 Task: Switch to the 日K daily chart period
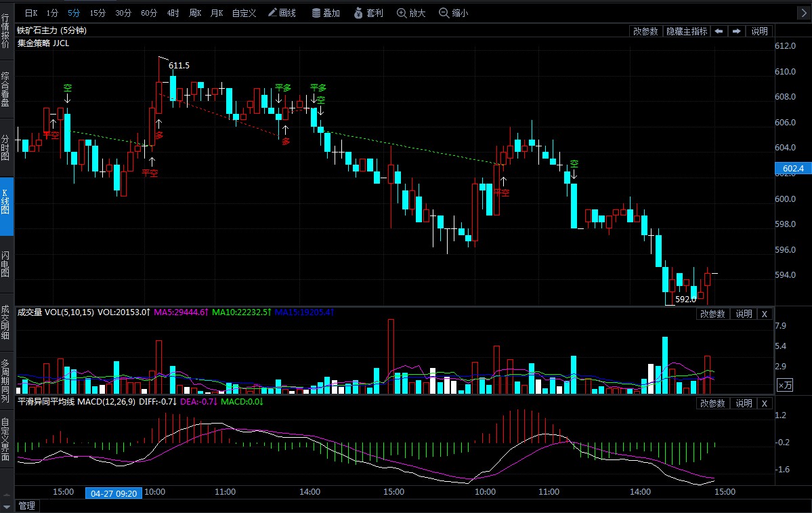[x=31, y=13]
